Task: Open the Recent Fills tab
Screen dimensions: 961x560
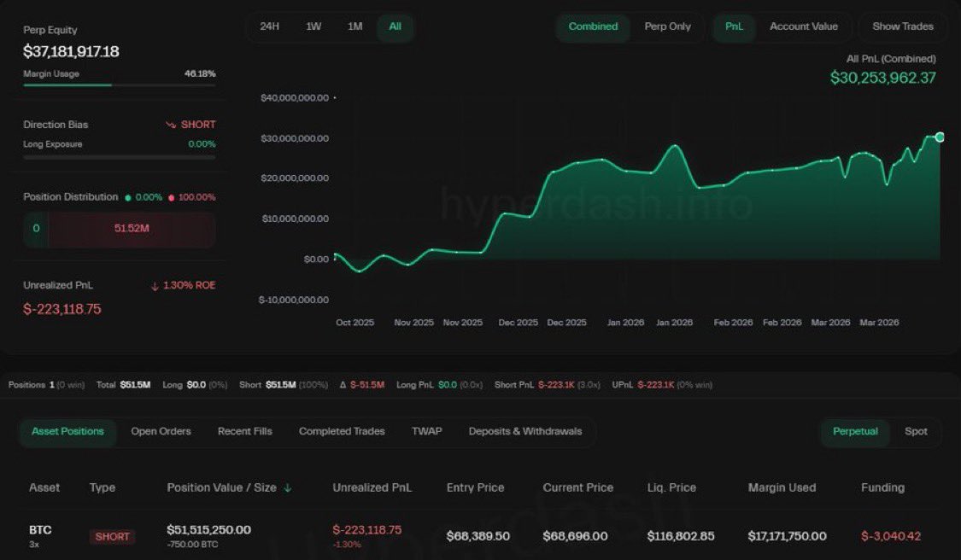Action: tap(244, 431)
